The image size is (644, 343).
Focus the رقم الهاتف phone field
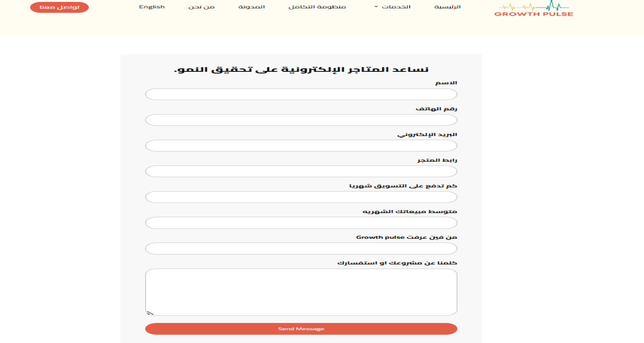[x=301, y=120]
